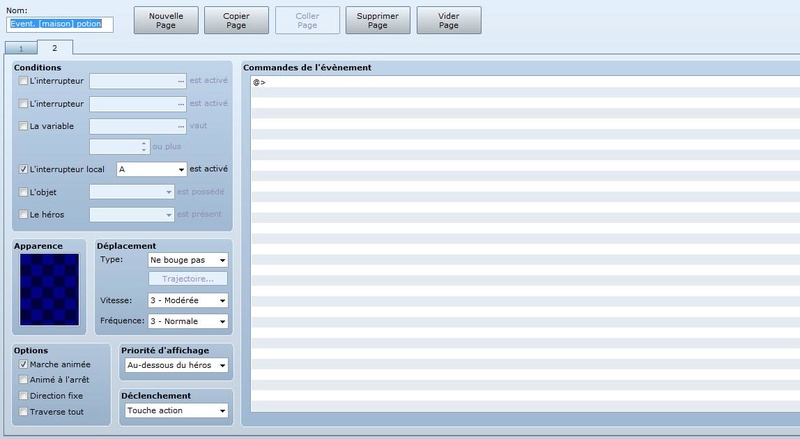Select page tab 2
The image size is (800, 439).
(x=55, y=47)
